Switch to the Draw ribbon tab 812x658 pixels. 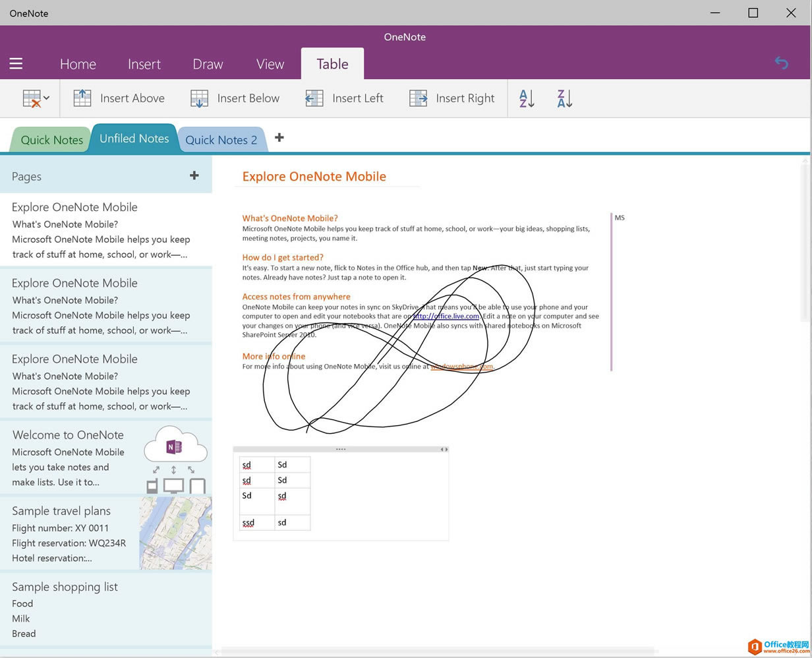pyautogui.click(x=208, y=64)
